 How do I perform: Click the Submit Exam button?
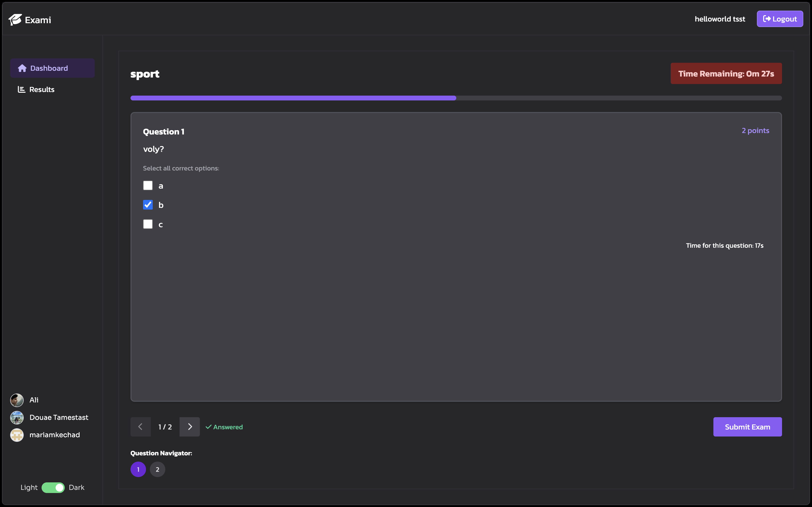coord(747,427)
